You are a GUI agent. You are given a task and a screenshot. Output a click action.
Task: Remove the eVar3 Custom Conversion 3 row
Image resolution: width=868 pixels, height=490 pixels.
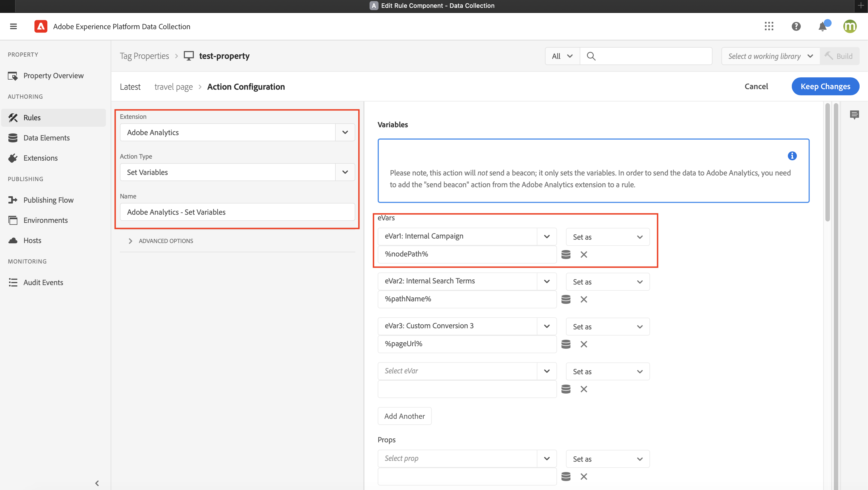click(x=584, y=344)
